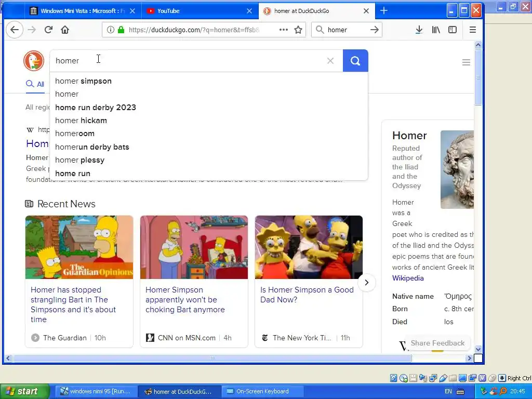
Task: Bookmark this page with the star icon
Action: 298,30
